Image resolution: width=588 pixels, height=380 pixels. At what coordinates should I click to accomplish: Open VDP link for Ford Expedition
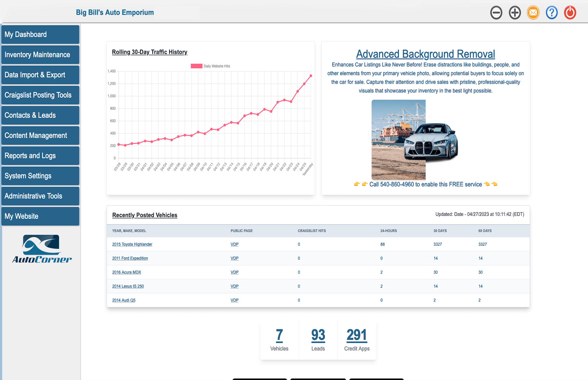pyautogui.click(x=234, y=258)
